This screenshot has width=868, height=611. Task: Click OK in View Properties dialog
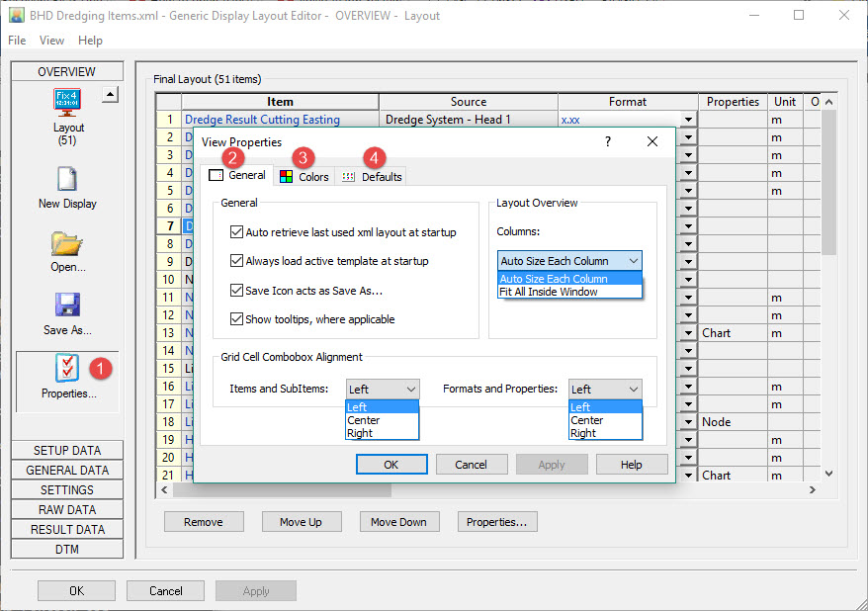[391, 465]
